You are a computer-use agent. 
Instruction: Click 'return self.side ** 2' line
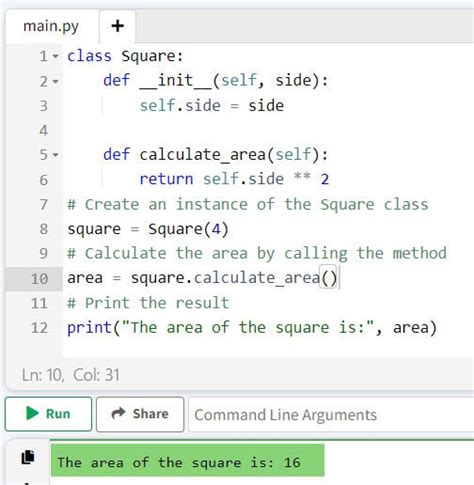pyautogui.click(x=234, y=179)
